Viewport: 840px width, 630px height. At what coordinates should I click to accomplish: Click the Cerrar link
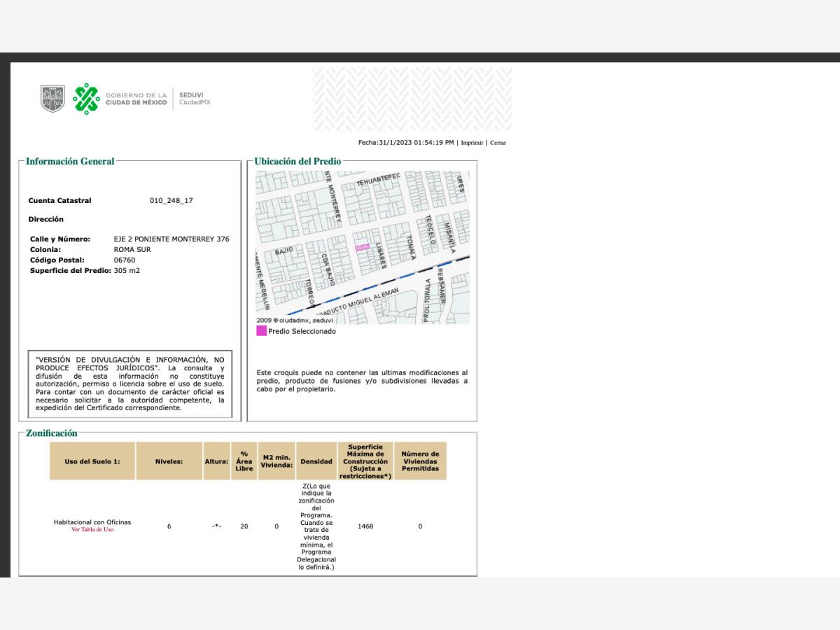498,143
